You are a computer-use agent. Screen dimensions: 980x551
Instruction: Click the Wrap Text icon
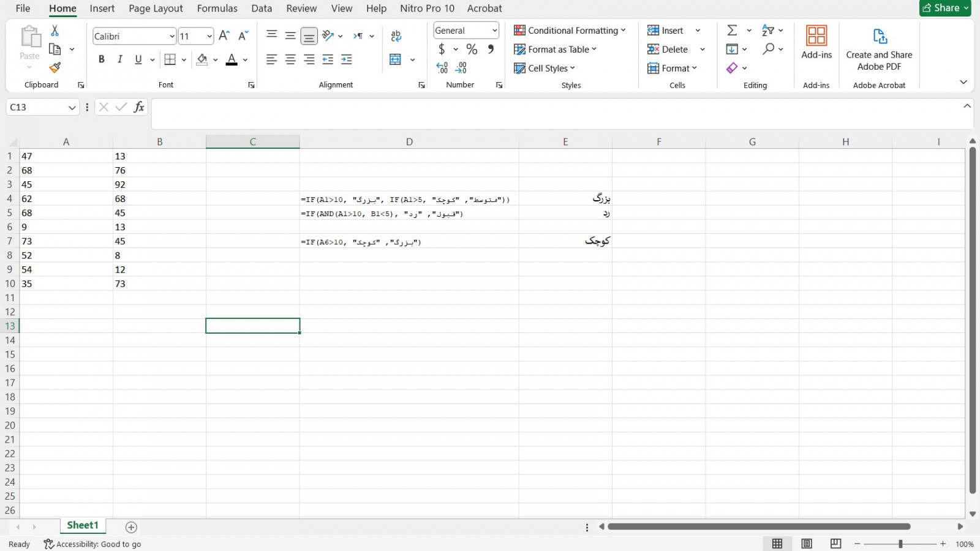pos(396,36)
